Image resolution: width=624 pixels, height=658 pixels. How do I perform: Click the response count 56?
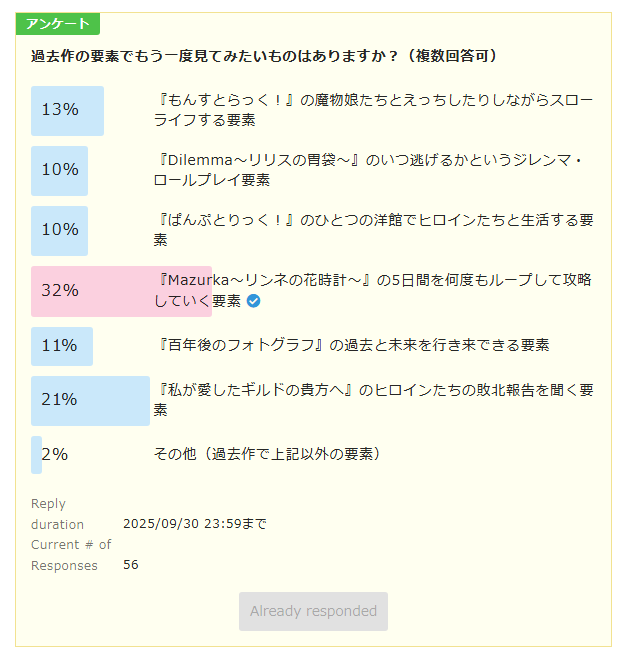click(131, 565)
